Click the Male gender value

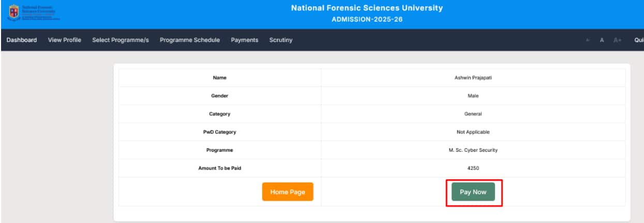[x=473, y=96]
